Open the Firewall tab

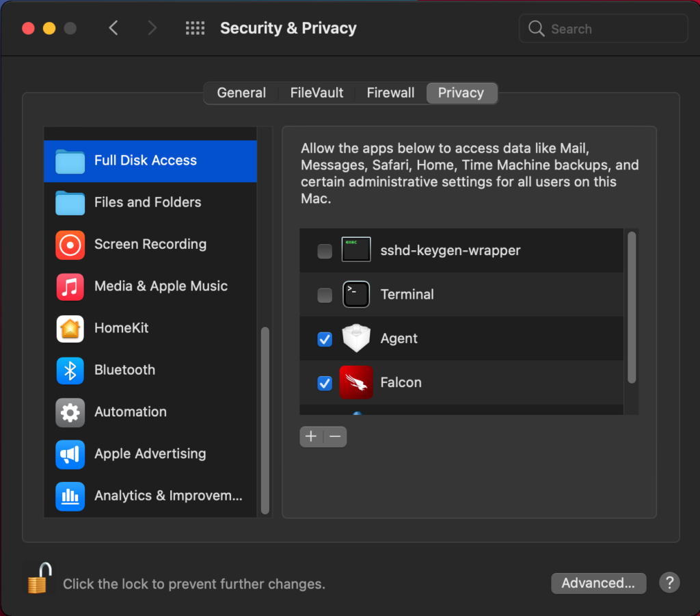[390, 92]
